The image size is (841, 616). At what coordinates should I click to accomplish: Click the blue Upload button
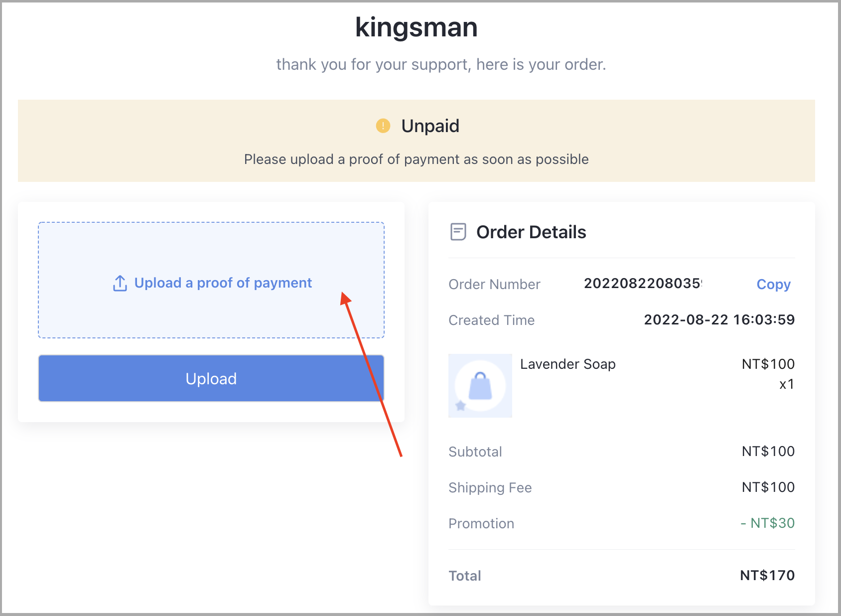coord(211,378)
